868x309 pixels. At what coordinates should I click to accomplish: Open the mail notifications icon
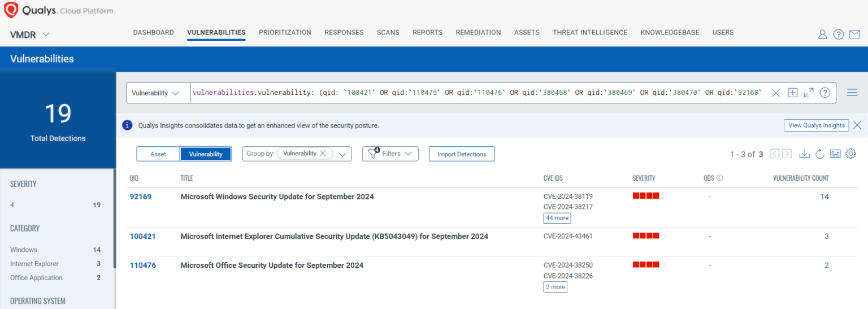coord(854,34)
